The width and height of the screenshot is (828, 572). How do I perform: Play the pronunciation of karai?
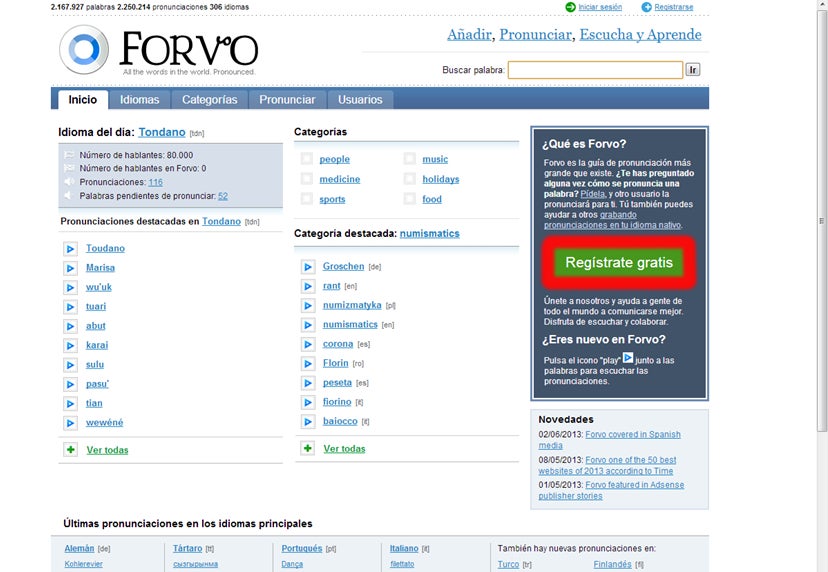pos(70,346)
